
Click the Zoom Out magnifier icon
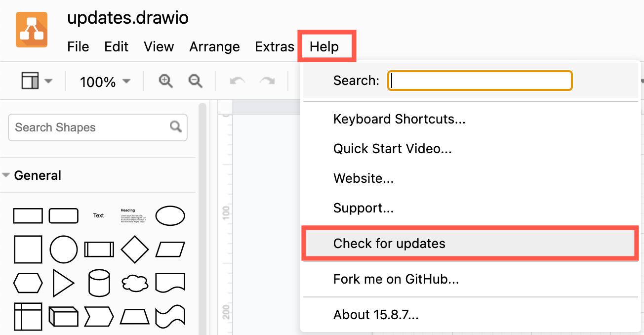click(195, 81)
